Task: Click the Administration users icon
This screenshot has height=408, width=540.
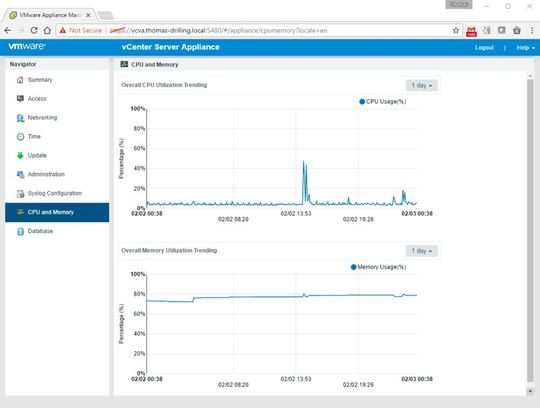Action: pyautogui.click(x=20, y=175)
